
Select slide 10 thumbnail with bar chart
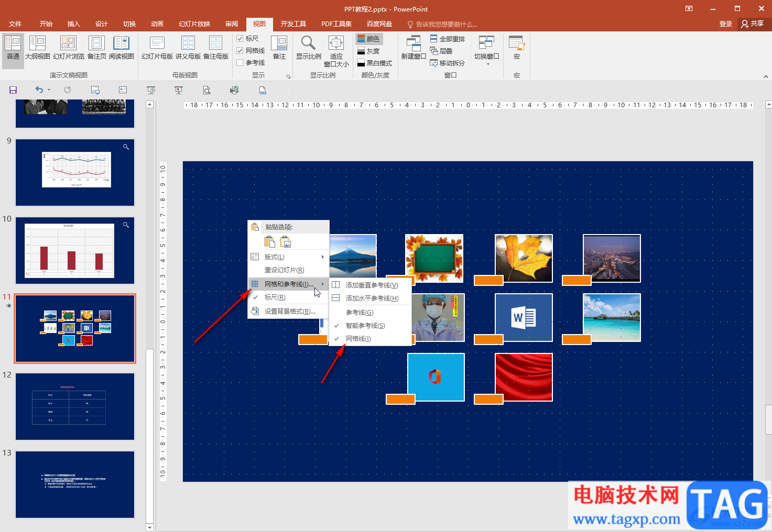point(75,251)
